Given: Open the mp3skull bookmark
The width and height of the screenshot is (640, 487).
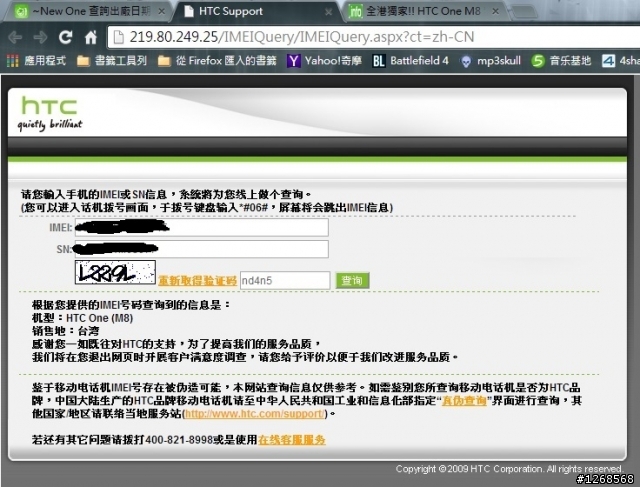Looking at the screenshot, I should [x=491, y=61].
